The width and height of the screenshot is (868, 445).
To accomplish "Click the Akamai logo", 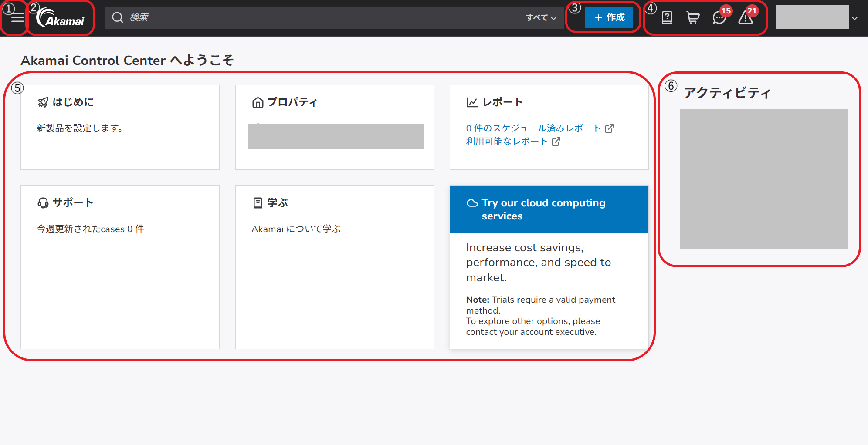I will [60, 17].
